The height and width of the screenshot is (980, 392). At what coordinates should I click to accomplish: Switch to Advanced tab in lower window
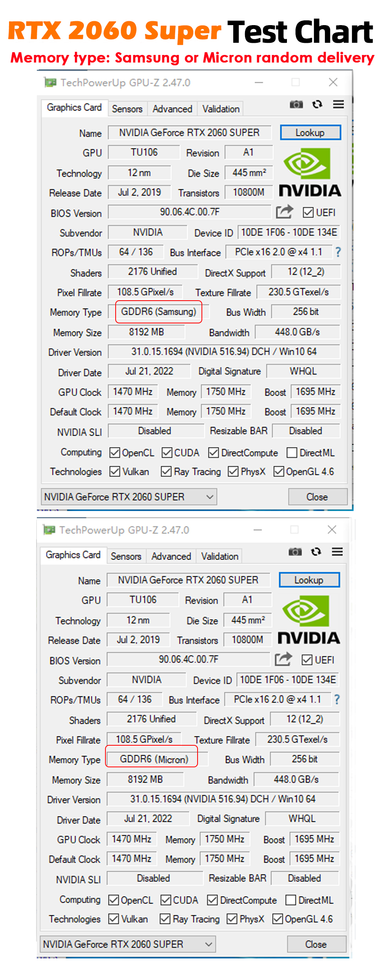(171, 557)
